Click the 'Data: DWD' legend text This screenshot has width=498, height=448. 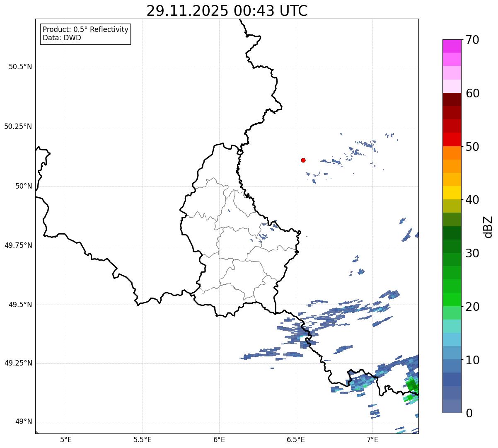coord(62,38)
